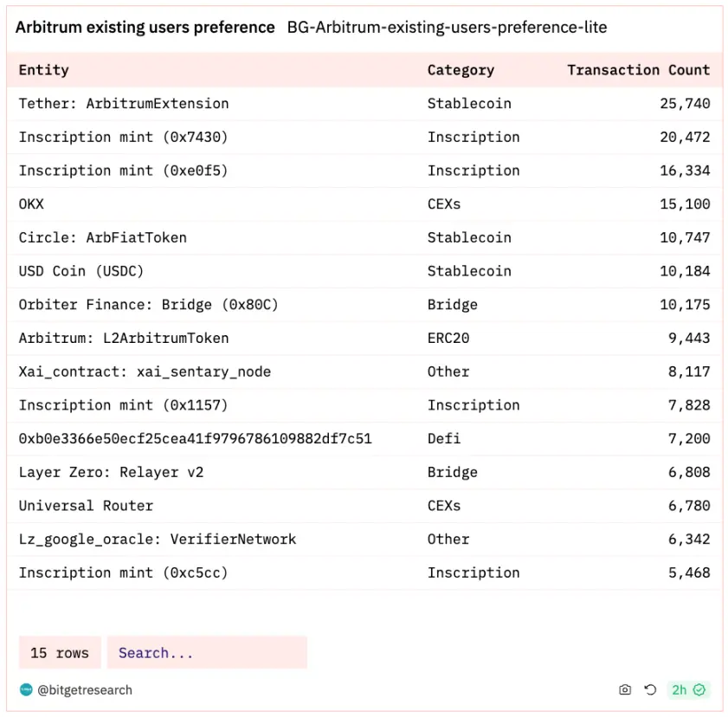Image resolution: width=728 pixels, height=717 pixels.
Task: Open the @bitgetresearch profile link
Action: [85, 690]
